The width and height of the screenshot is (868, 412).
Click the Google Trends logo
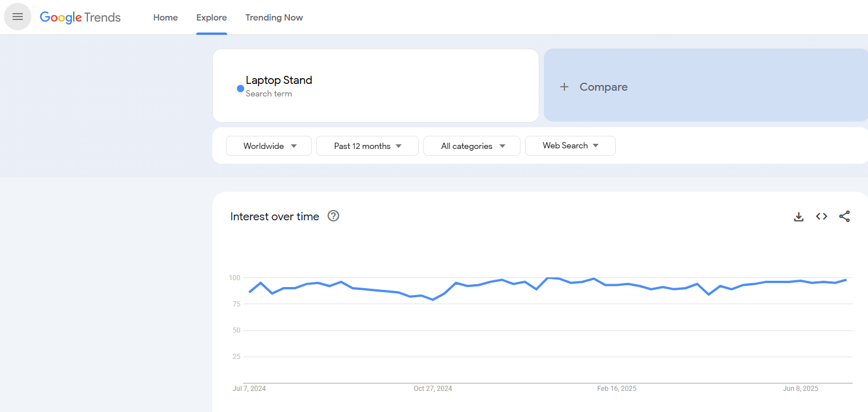pos(80,17)
